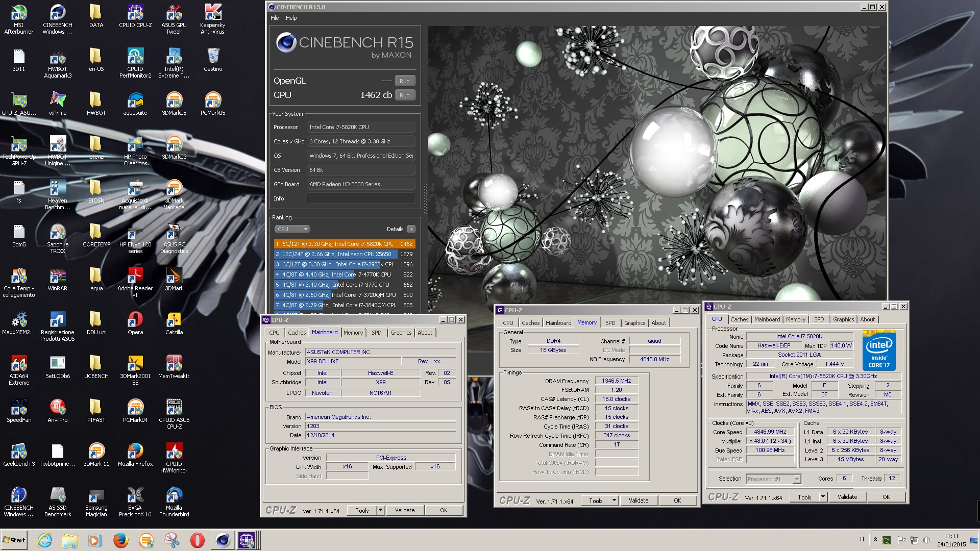Open CORETEMP folder icon

coord(96,235)
